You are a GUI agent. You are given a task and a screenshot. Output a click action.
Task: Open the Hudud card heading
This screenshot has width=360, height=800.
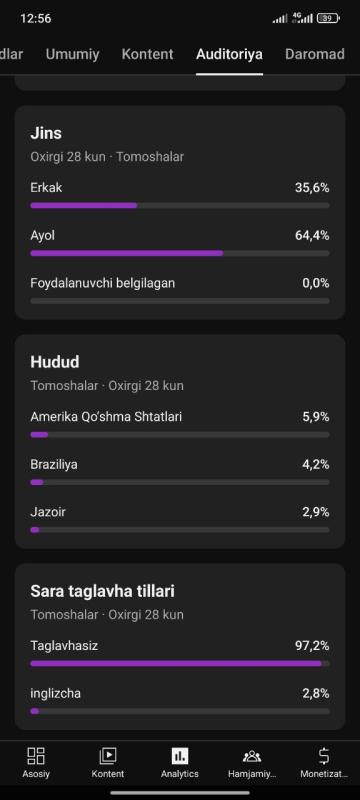pyautogui.click(x=55, y=362)
